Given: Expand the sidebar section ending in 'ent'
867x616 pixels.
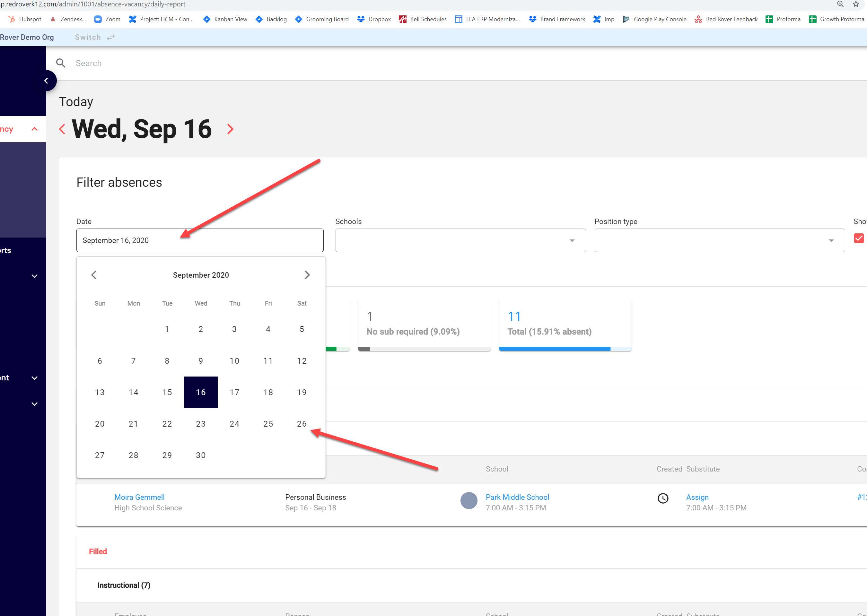Looking at the screenshot, I should point(35,378).
